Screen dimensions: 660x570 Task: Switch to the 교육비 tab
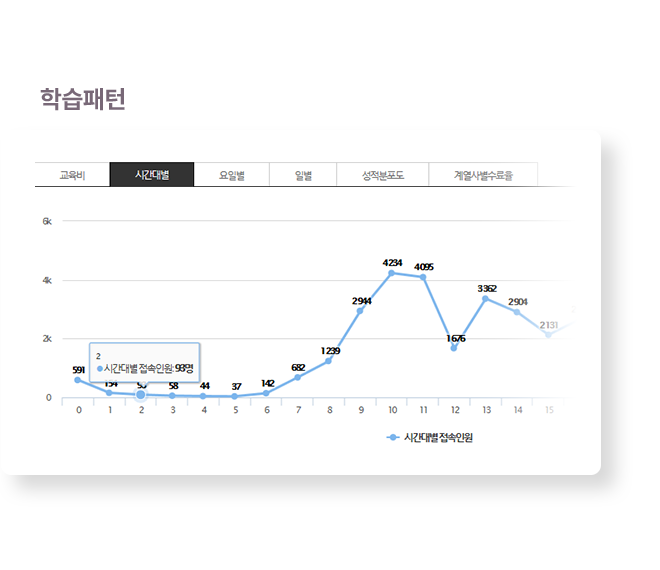(71, 175)
